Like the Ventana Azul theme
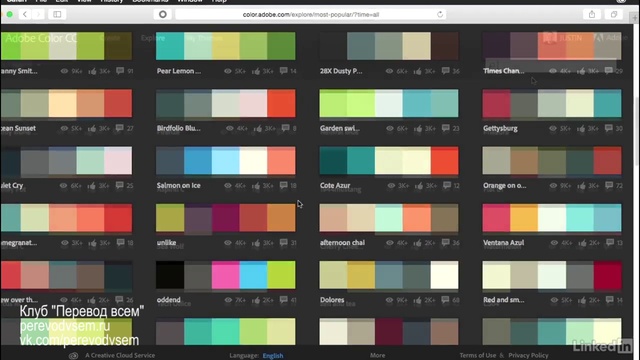 (582, 243)
